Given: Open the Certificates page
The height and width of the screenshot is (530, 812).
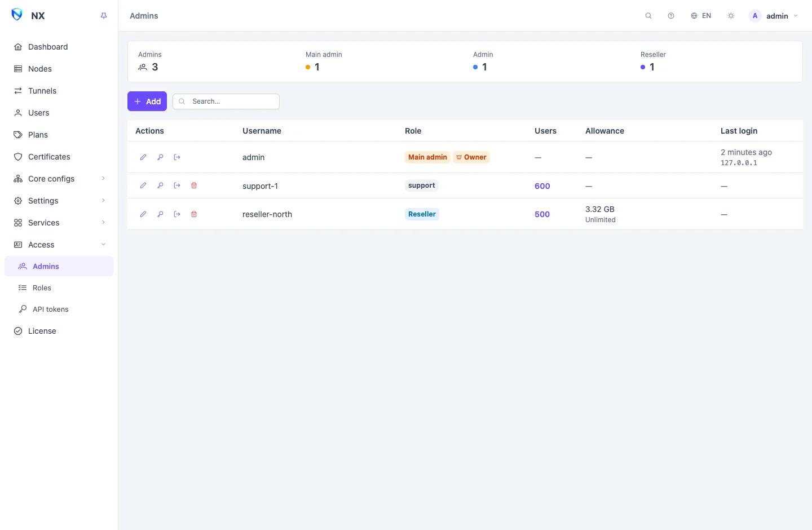Looking at the screenshot, I should click(59, 157).
